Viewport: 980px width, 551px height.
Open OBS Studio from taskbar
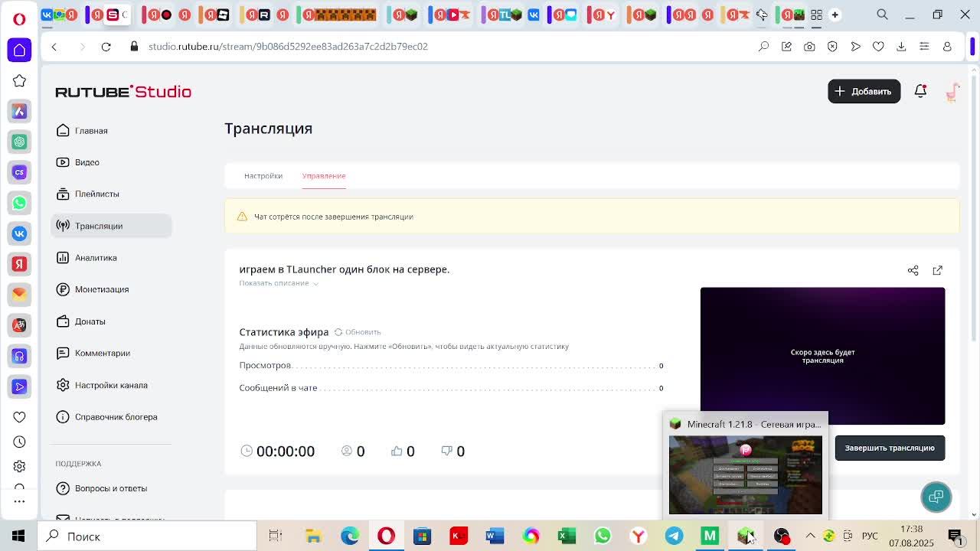pyautogui.click(x=782, y=536)
